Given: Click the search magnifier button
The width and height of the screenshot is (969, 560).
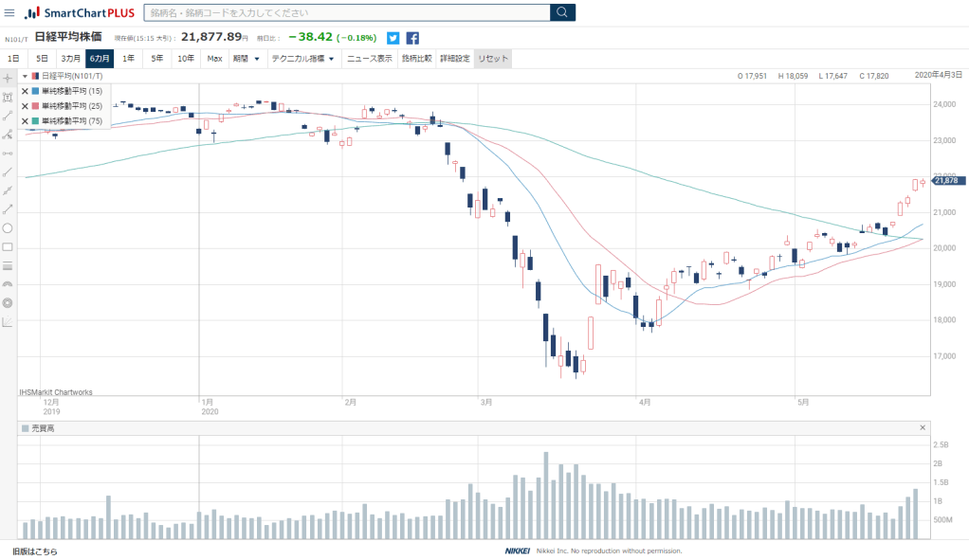Looking at the screenshot, I should coord(563,12).
